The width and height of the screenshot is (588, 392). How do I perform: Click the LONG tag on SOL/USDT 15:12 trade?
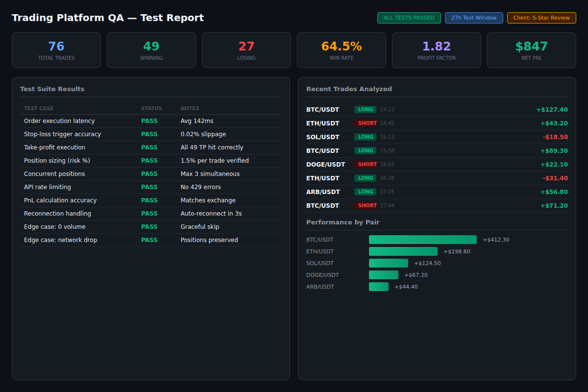coord(366,137)
